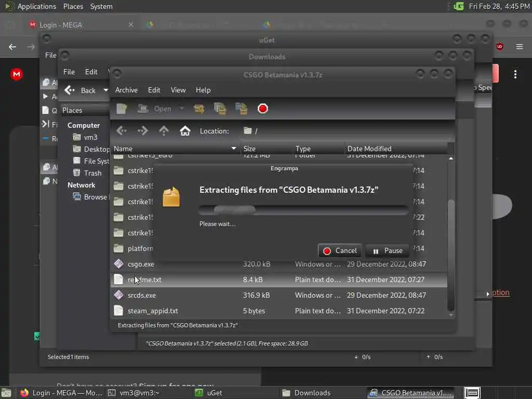Click the clock in the top panel
The width and height of the screenshot is (532, 399).
tap(499, 6)
